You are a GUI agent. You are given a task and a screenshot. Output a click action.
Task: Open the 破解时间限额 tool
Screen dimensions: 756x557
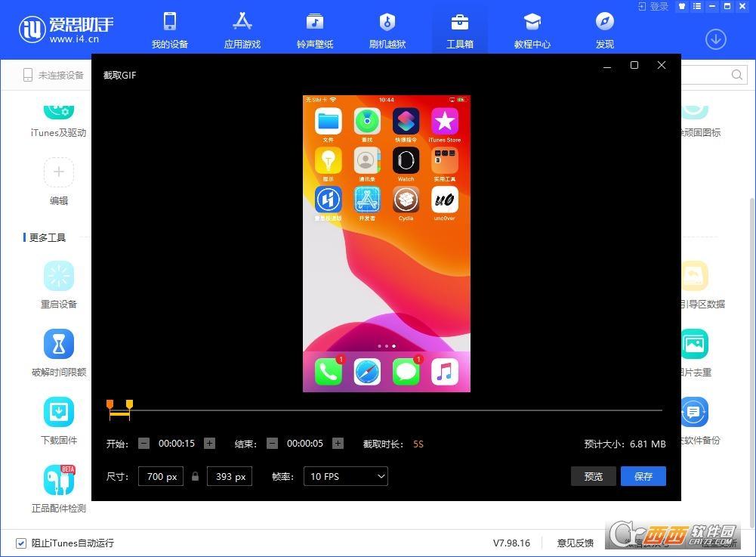tap(59, 353)
